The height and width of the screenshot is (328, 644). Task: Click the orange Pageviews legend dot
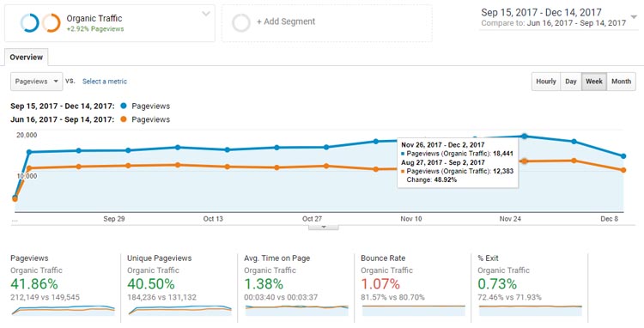(x=123, y=119)
